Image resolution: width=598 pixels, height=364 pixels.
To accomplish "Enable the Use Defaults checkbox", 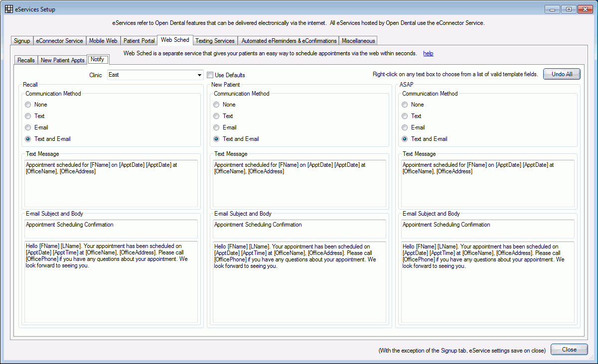I will click(x=210, y=75).
